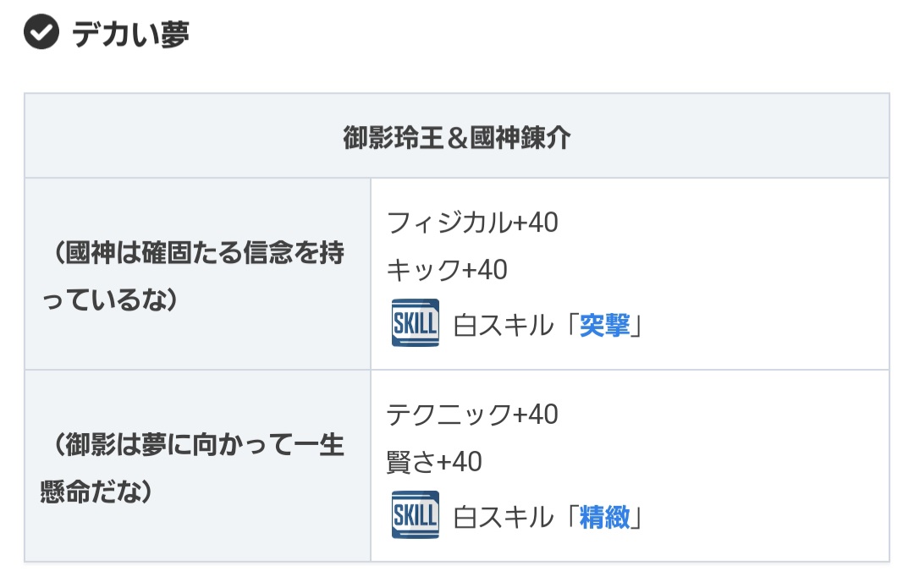This screenshot has height=588, width=914.
Task: Open the 突撃 skill link
Action: pos(604,325)
